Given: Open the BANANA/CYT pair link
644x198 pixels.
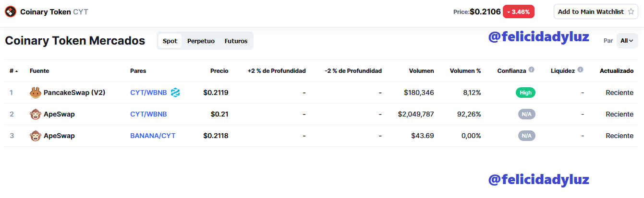Looking at the screenshot, I should pos(153,136).
